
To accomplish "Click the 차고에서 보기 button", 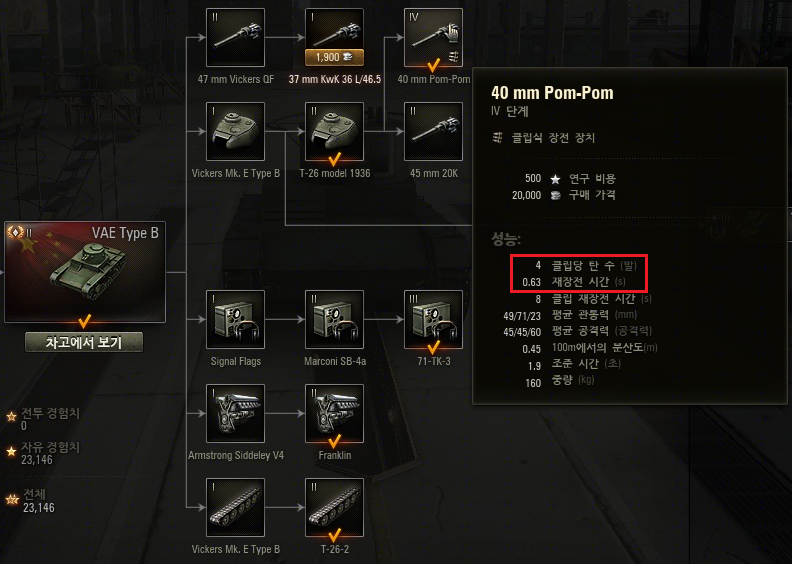I will 84,342.
